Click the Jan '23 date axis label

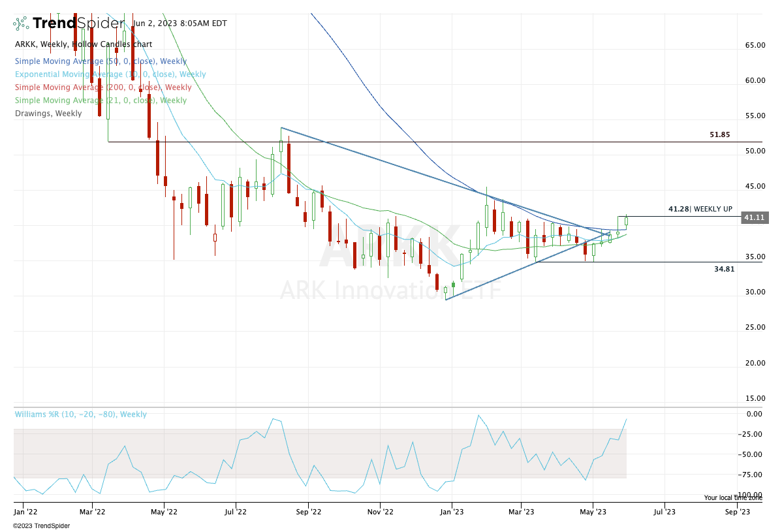(452, 512)
